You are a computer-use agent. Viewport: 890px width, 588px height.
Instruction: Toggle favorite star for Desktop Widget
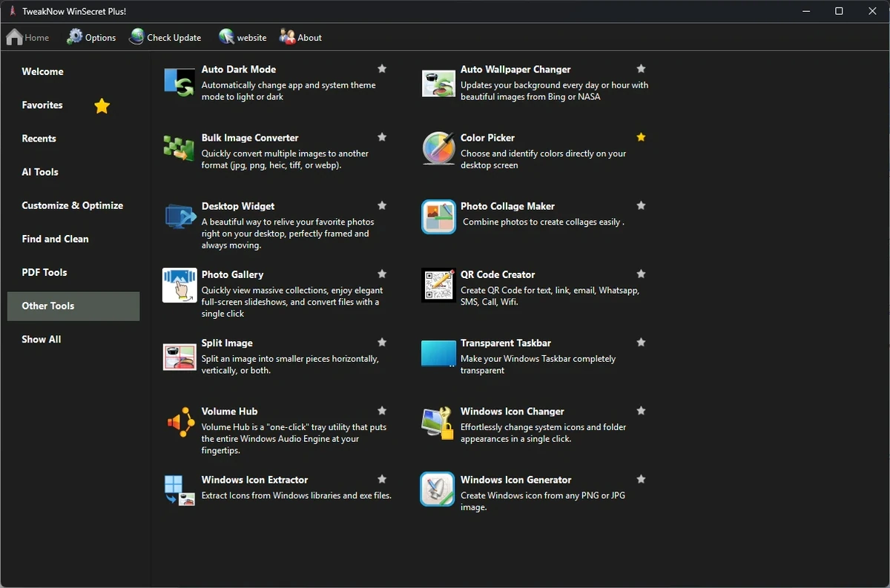[382, 205]
